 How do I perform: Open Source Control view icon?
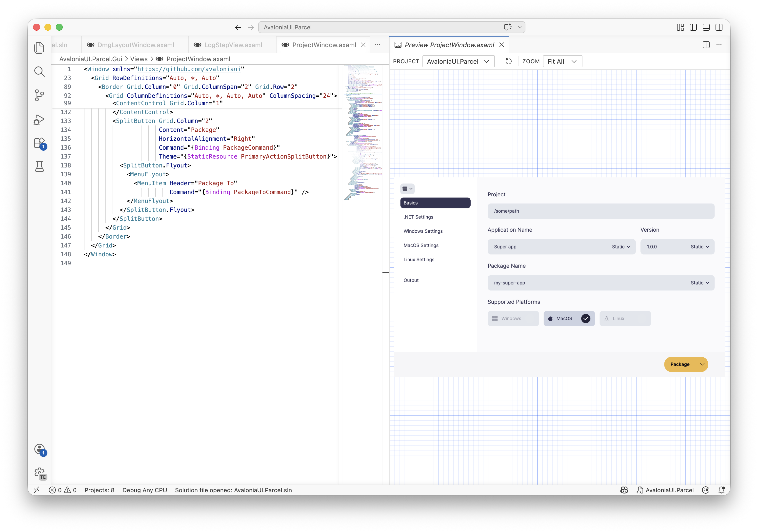tap(39, 95)
